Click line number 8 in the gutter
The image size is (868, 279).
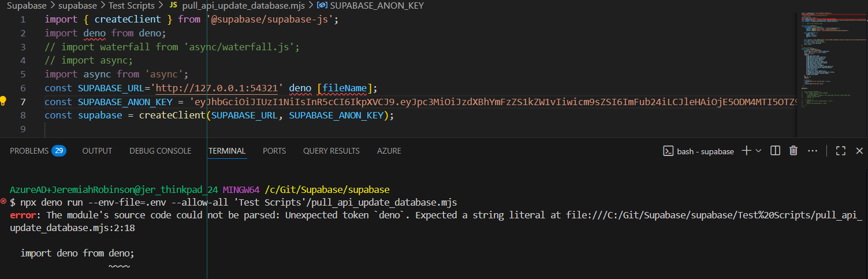[23, 115]
